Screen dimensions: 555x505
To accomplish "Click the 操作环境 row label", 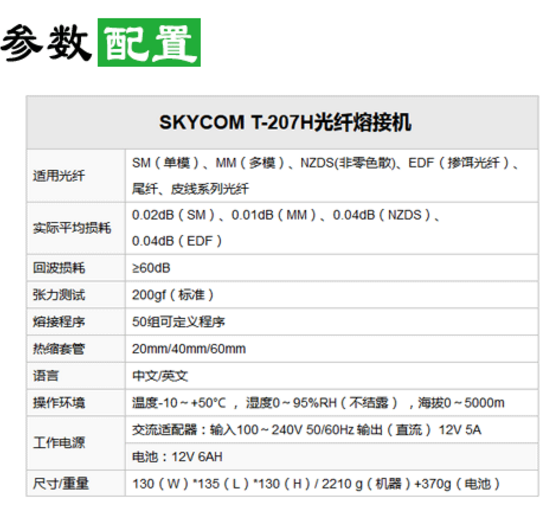I will pos(59,402).
